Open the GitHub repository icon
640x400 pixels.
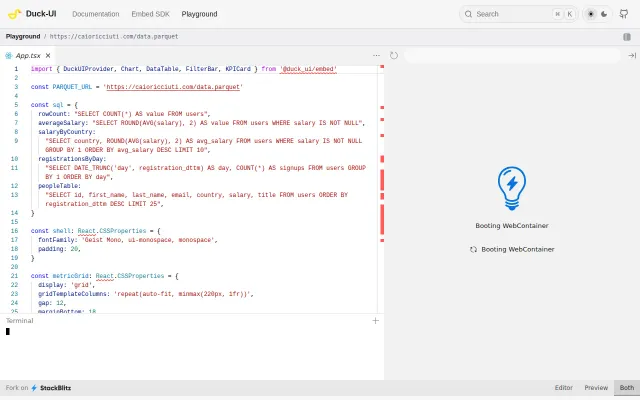[x=624, y=14]
